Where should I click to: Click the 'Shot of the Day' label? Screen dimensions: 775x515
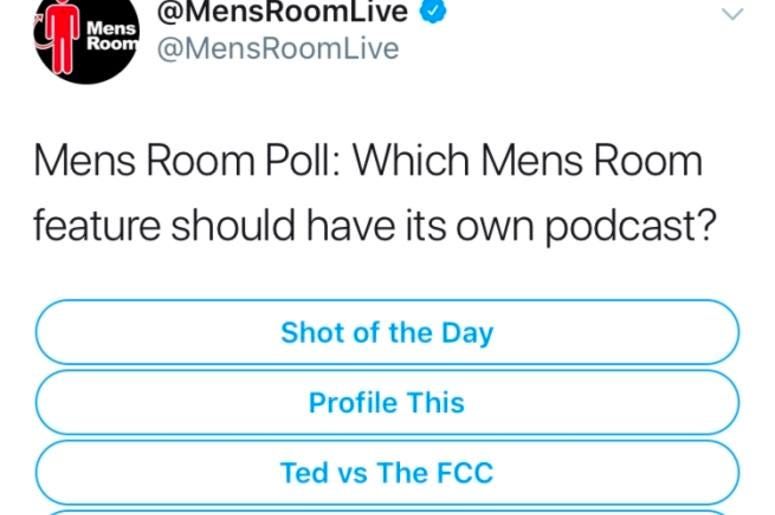click(x=387, y=333)
